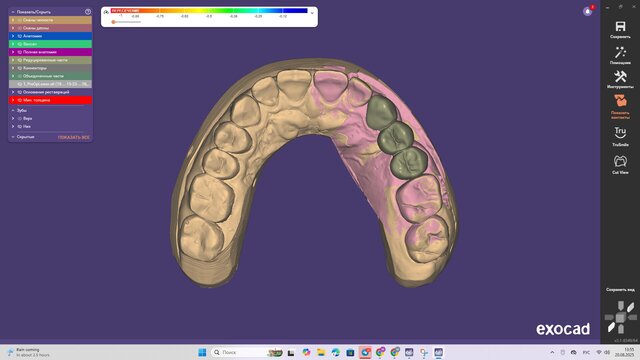
Task: Click Windows Start button on taskbar
Action: [202, 352]
